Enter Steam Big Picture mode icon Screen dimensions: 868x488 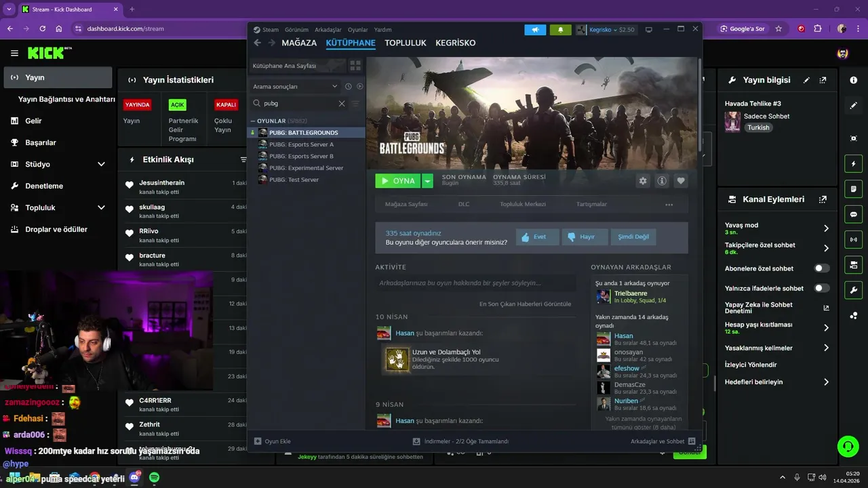(649, 30)
